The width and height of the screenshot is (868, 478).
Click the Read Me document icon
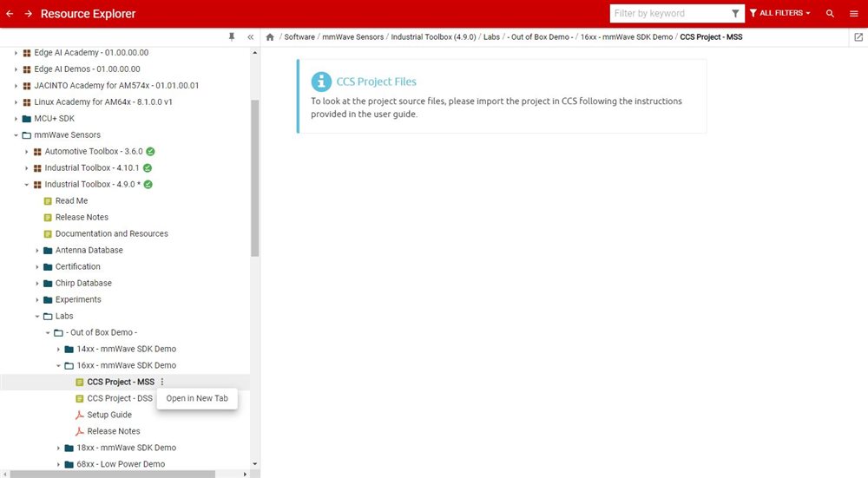[x=48, y=200]
